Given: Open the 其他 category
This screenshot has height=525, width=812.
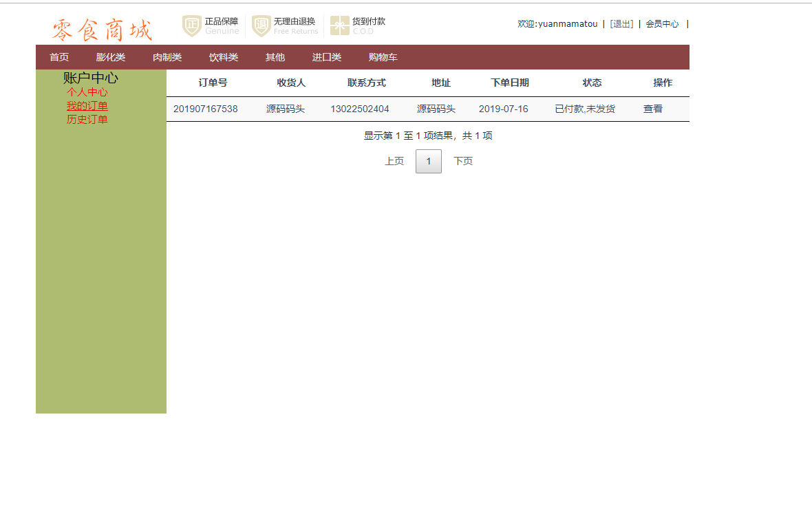Looking at the screenshot, I should click(275, 57).
